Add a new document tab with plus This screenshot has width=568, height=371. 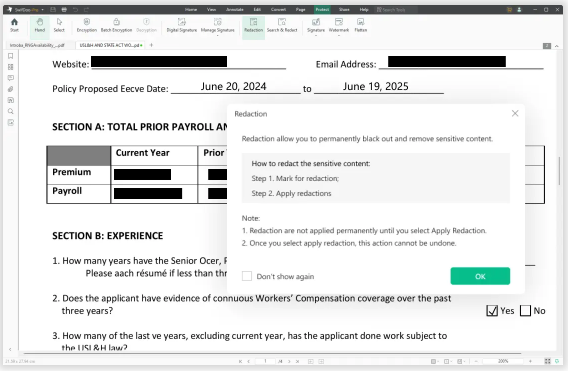(151, 45)
